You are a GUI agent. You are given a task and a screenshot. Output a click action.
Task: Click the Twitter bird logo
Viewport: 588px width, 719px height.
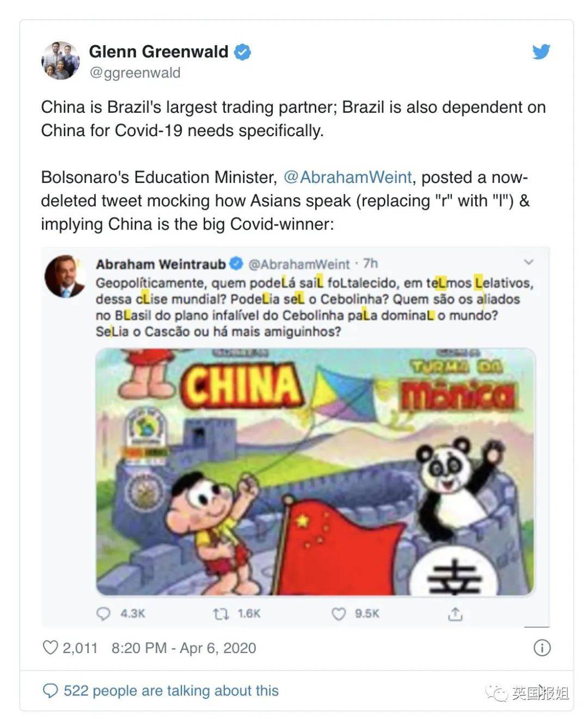pos(541,52)
